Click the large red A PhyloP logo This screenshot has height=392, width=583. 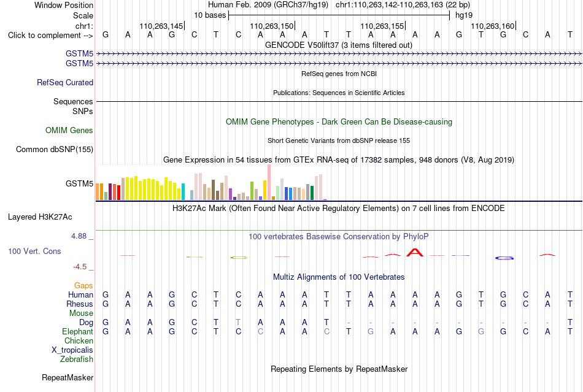[415, 252]
